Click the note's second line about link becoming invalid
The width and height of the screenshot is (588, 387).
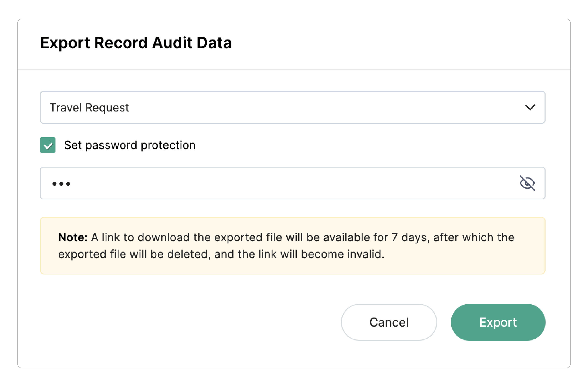click(221, 254)
